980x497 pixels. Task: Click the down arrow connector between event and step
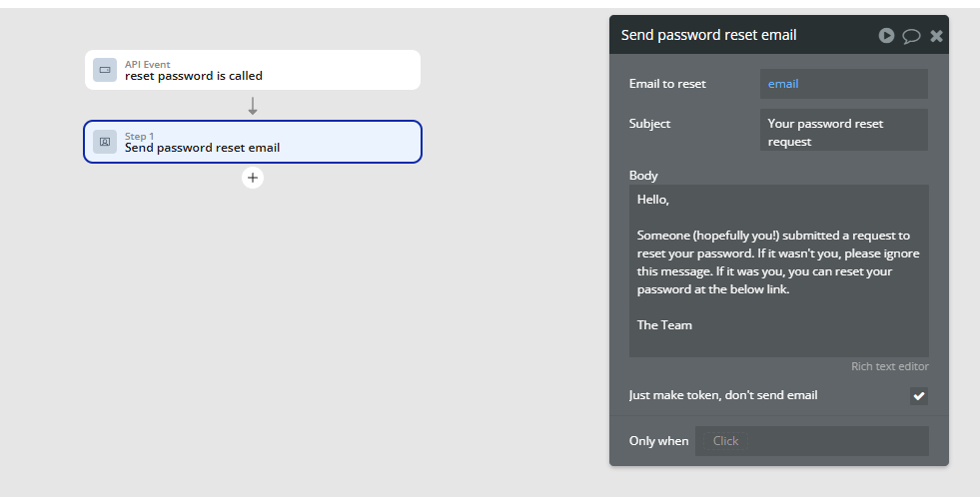(x=253, y=106)
